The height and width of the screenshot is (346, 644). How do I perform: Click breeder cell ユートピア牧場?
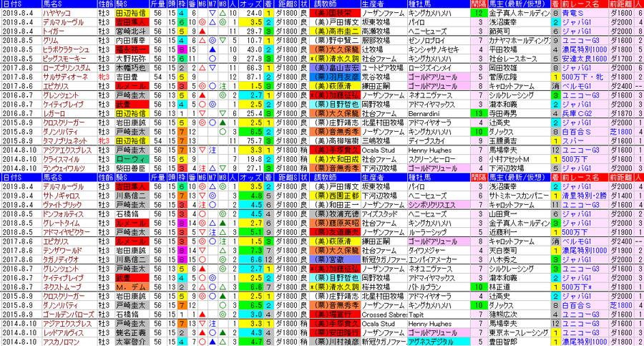point(384,68)
